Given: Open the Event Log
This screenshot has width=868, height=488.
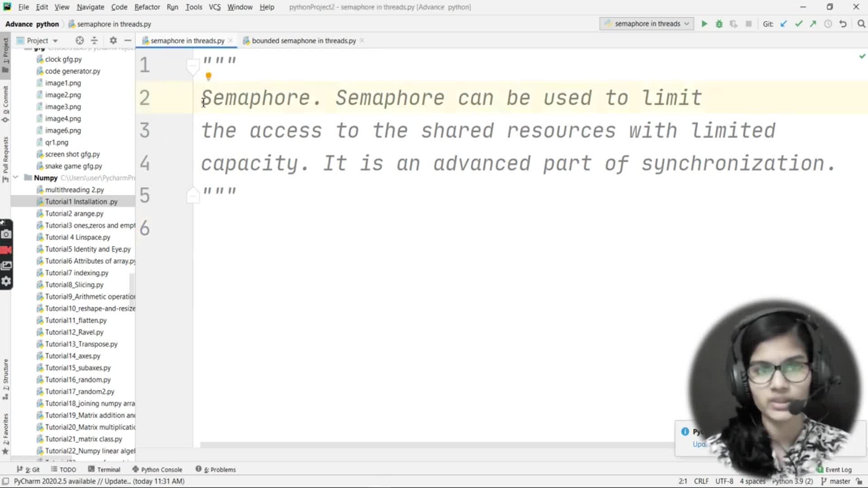Looking at the screenshot, I should [834, 469].
